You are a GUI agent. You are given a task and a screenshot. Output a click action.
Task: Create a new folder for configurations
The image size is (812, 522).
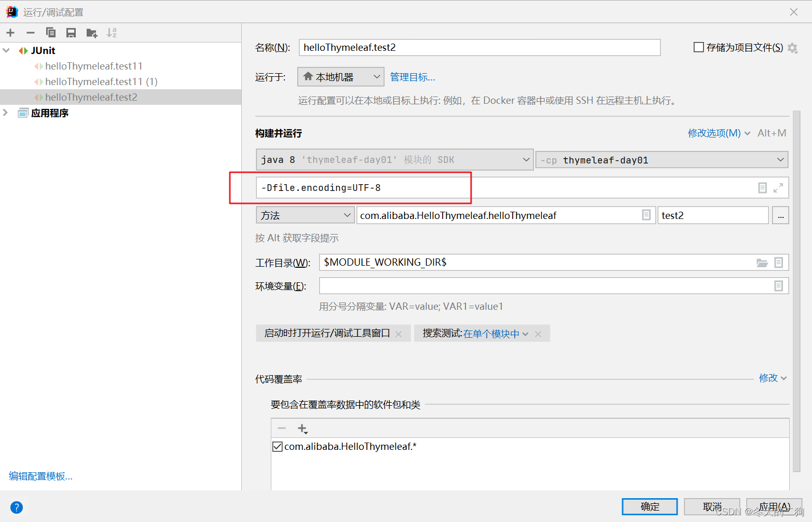point(91,32)
